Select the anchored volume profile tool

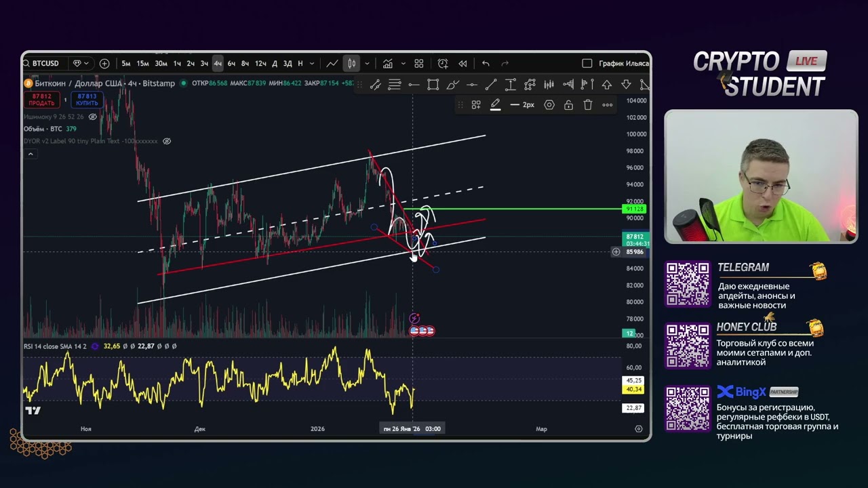(x=587, y=85)
